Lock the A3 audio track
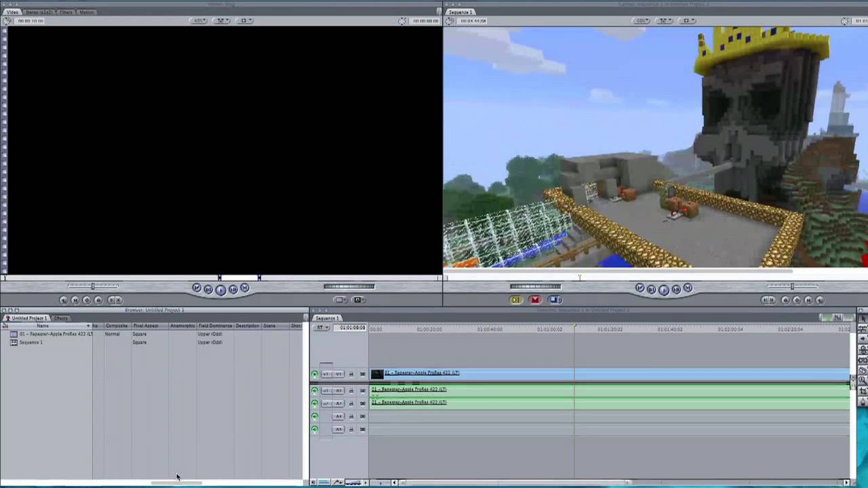This screenshot has width=868, height=488. pos(351,416)
